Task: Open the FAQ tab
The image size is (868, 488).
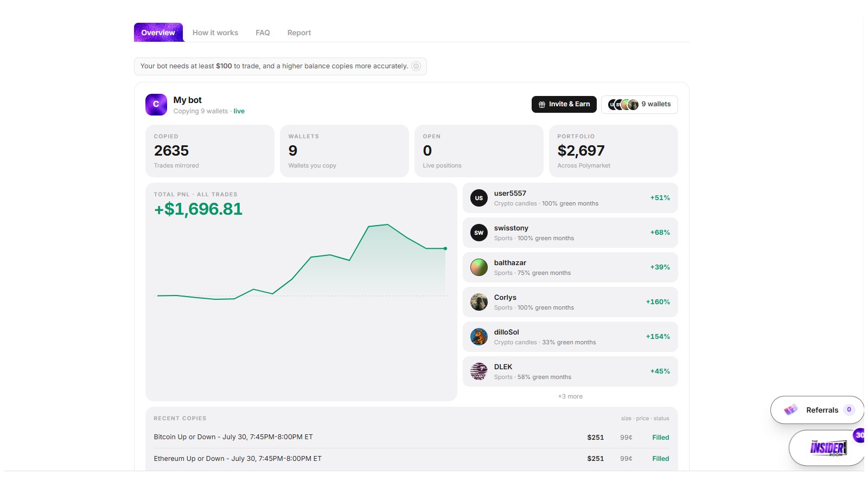Action: pos(263,33)
